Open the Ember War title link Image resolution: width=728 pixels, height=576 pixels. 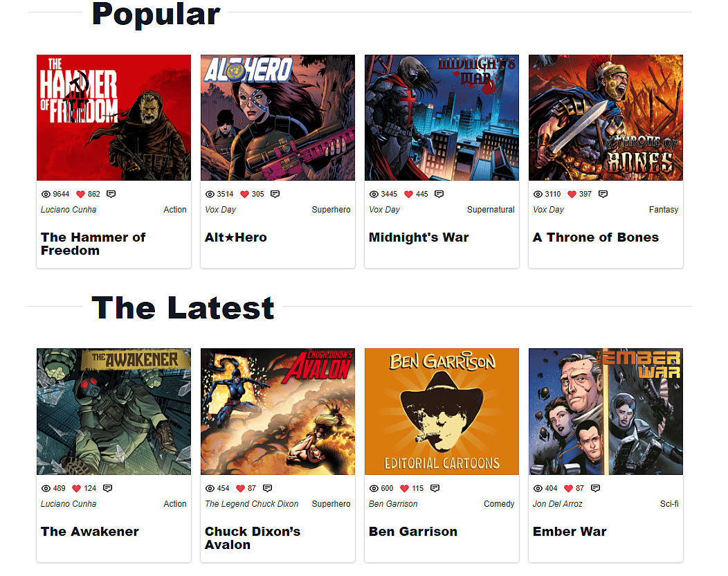point(570,532)
